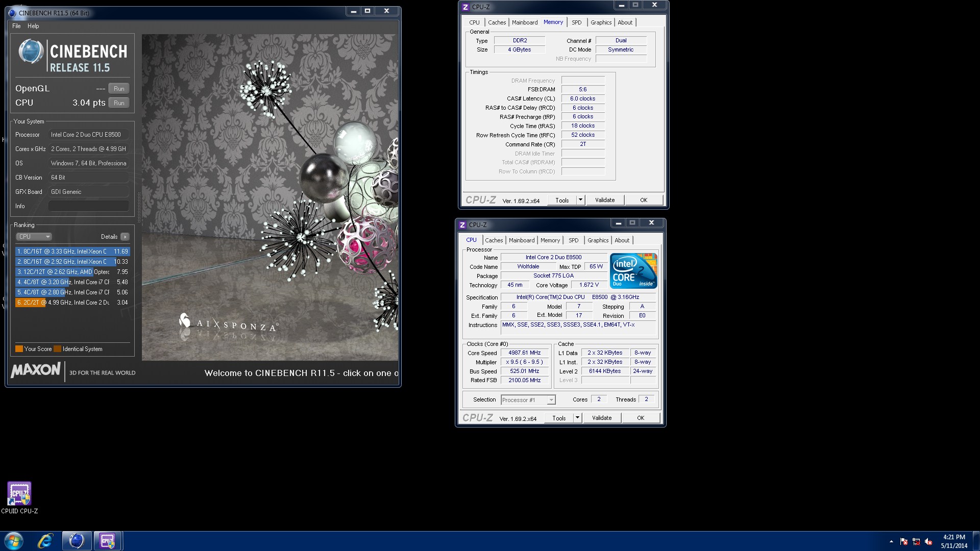Screen dimensions: 980x551
Task: Click the volume tray icon
Action: pos(928,541)
